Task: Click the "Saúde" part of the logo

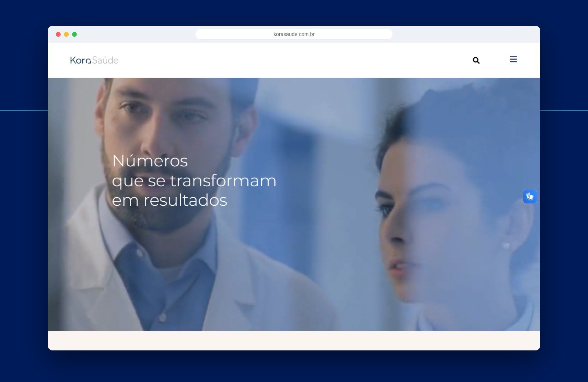Action: [105, 60]
